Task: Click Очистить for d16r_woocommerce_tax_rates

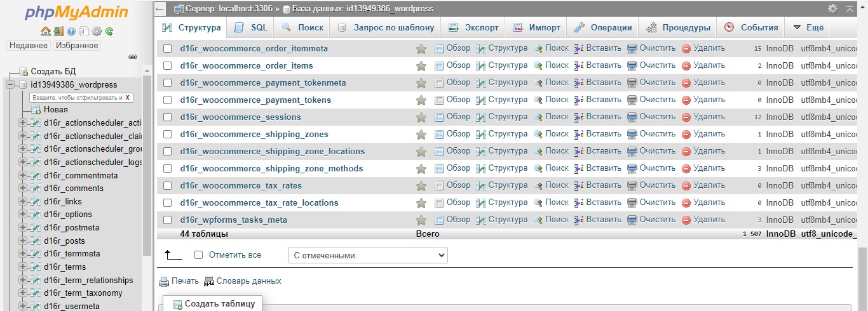Action: [651, 185]
